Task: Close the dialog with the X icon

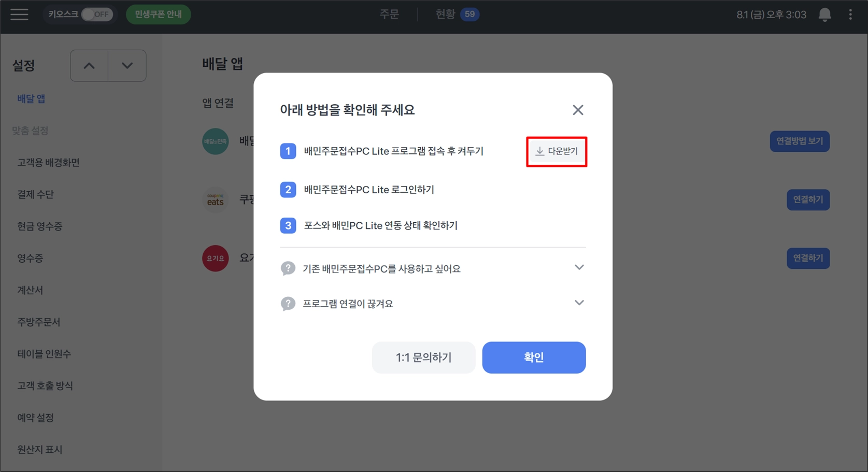Action: [578, 110]
